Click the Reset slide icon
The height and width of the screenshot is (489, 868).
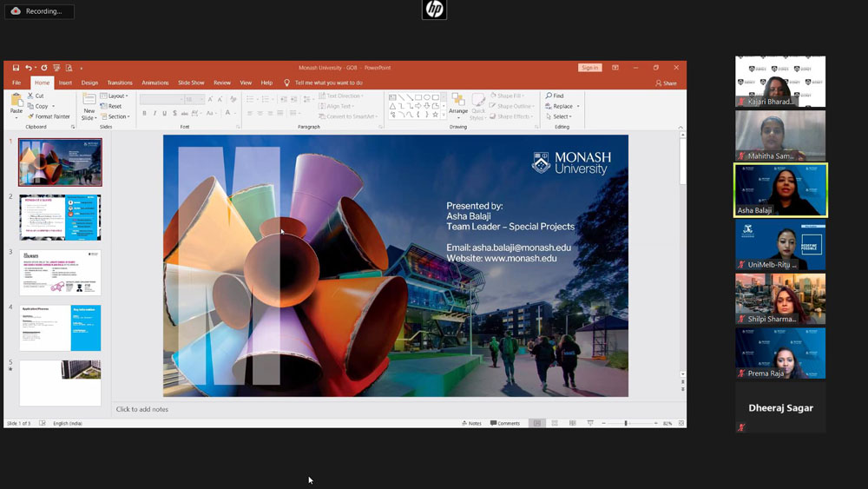(x=103, y=106)
